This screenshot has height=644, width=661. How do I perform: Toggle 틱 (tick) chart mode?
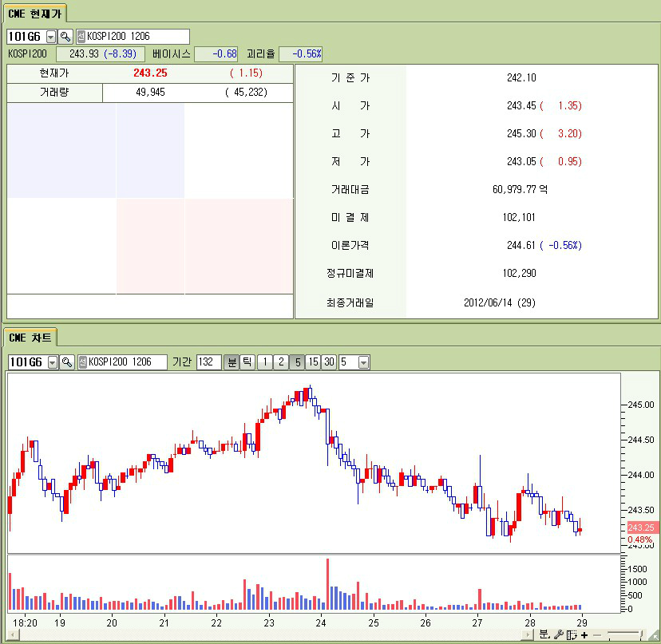(247, 362)
